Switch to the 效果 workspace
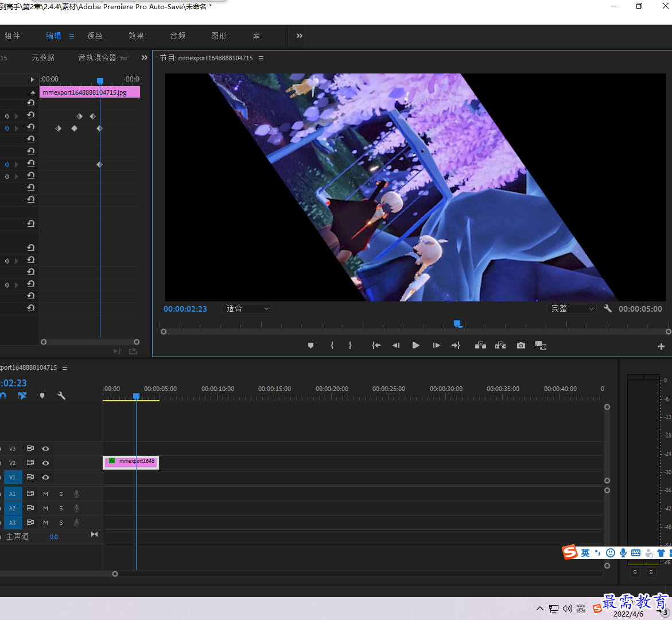The image size is (672, 620). 136,36
